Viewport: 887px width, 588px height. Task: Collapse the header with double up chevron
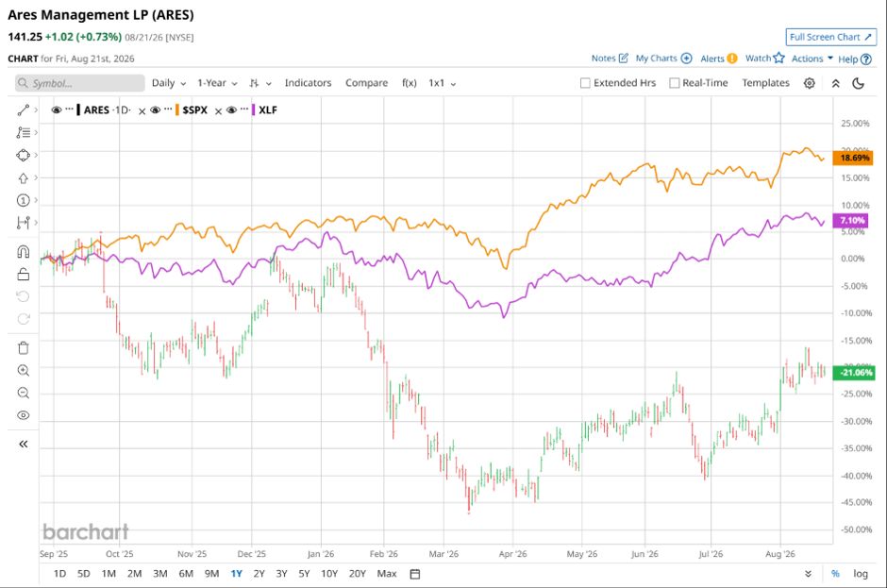(x=835, y=83)
